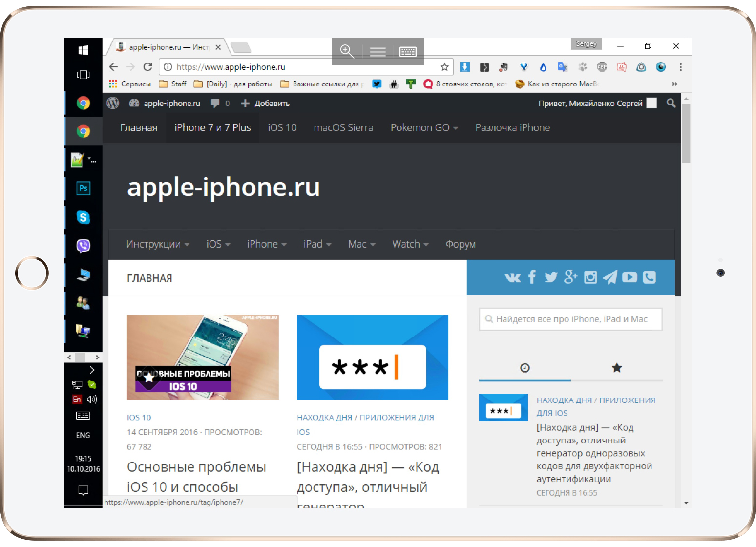Show the on-screen keyboard from overlay
This screenshot has width=756, height=547.
tap(408, 52)
